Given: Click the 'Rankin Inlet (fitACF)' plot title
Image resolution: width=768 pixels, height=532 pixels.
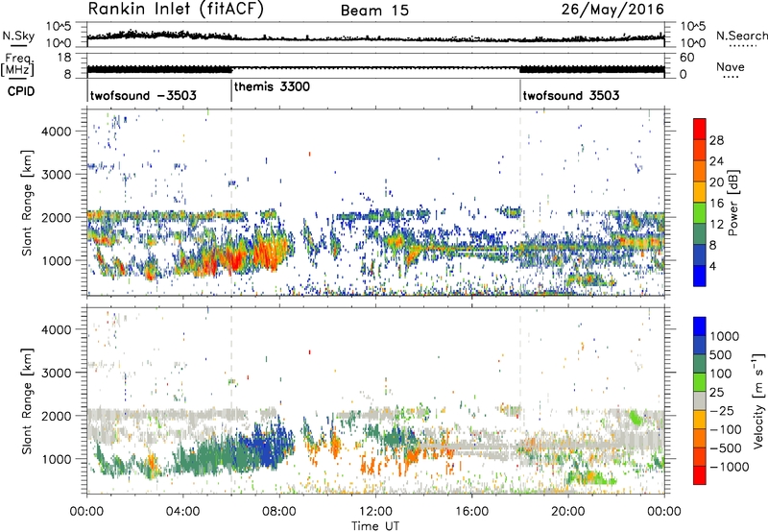Looking at the screenshot, I should pos(176,10).
